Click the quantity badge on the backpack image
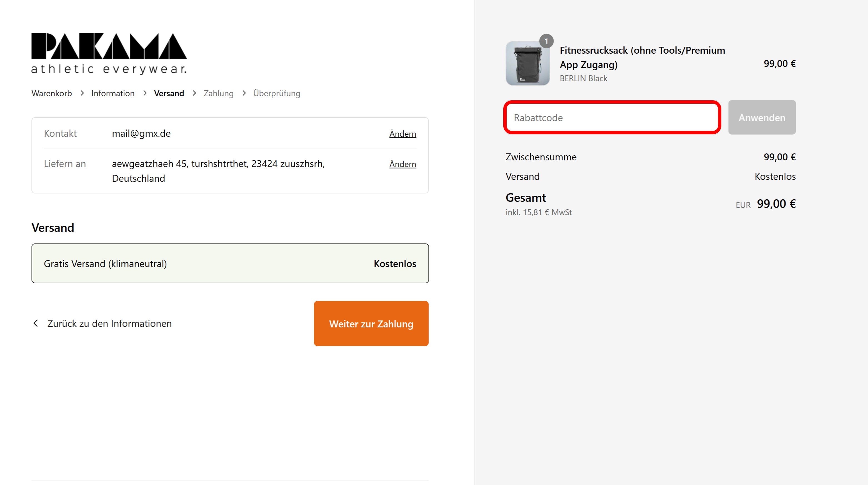Viewport: 868px width, 485px height. tap(546, 41)
